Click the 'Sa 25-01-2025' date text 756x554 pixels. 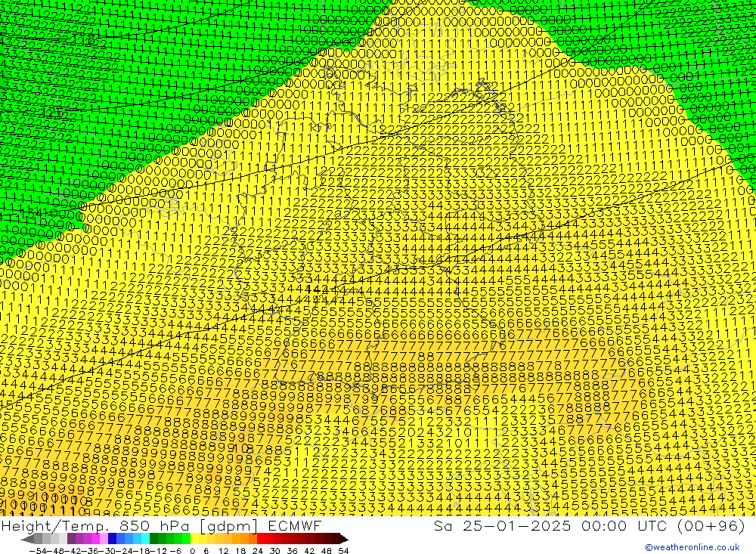pos(502,525)
